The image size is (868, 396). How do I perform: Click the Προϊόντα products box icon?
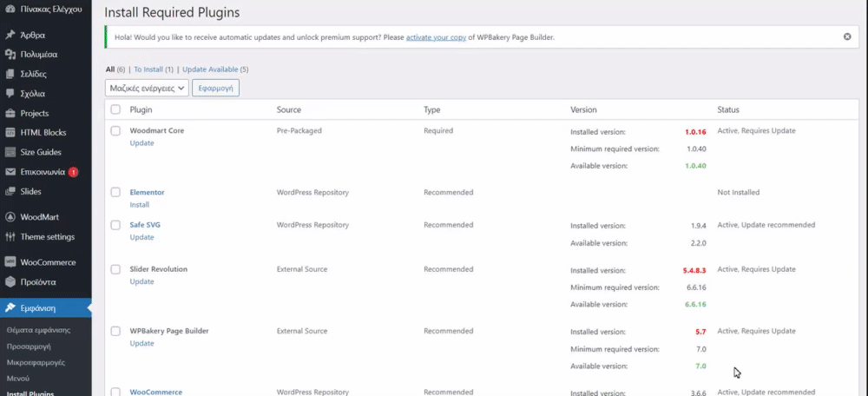pos(10,281)
